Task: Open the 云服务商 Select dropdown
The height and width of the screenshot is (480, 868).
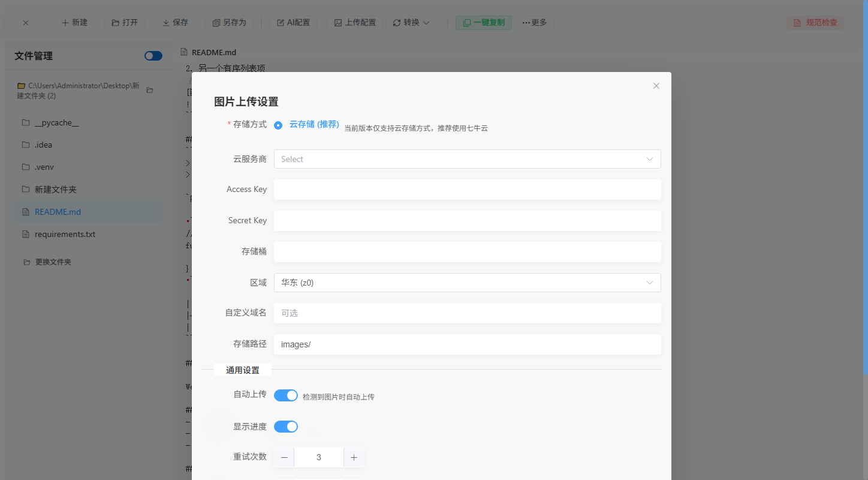Action: pos(467,159)
